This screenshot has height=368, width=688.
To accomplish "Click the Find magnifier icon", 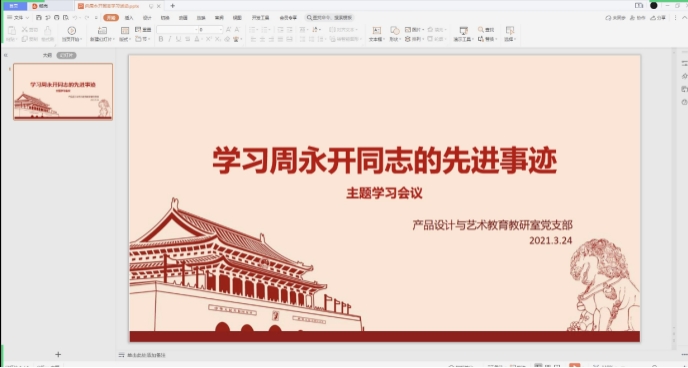I will [481, 29].
